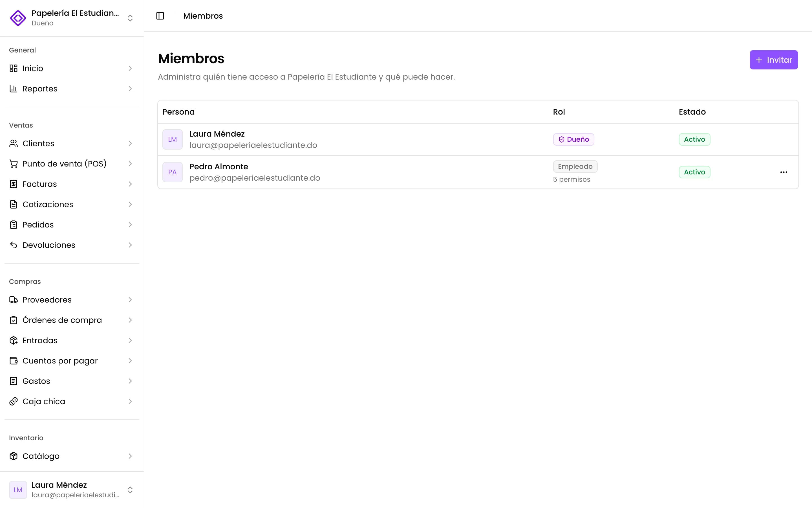Expand the Inicio chevron
Image resolution: width=812 pixels, height=508 pixels.
[130, 68]
